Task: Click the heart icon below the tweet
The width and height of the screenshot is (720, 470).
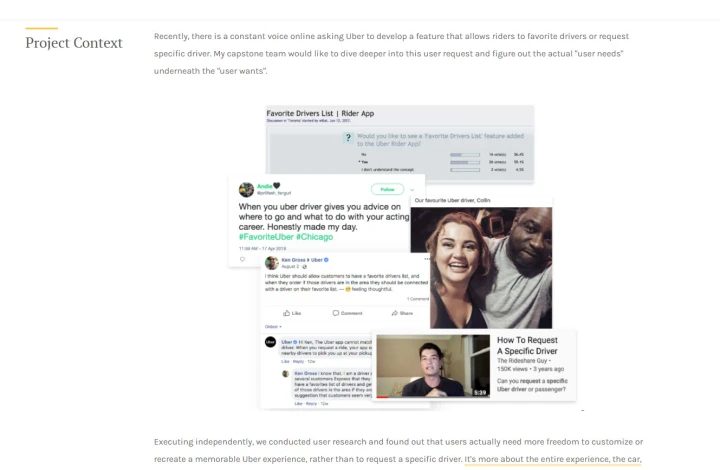Action: (x=242, y=259)
